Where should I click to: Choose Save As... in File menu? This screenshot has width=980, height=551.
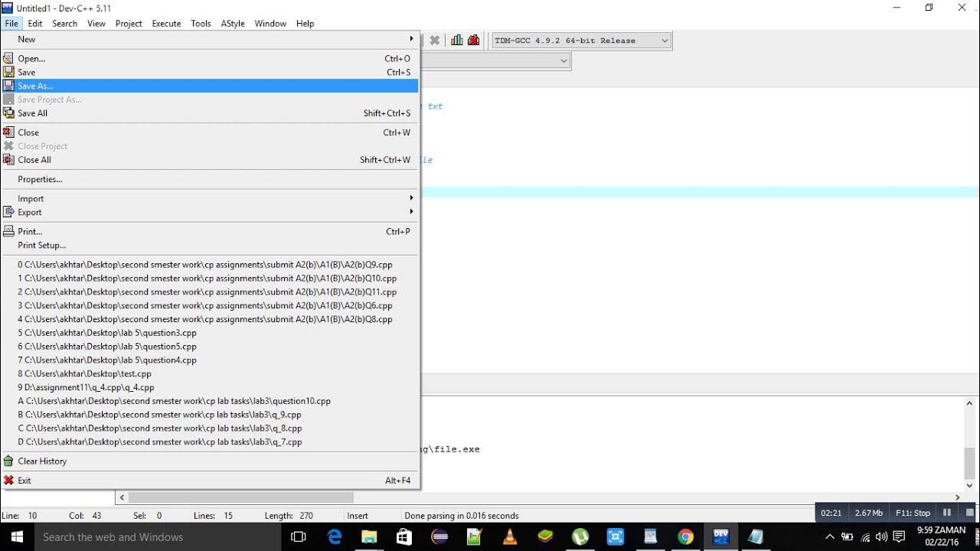click(210, 86)
